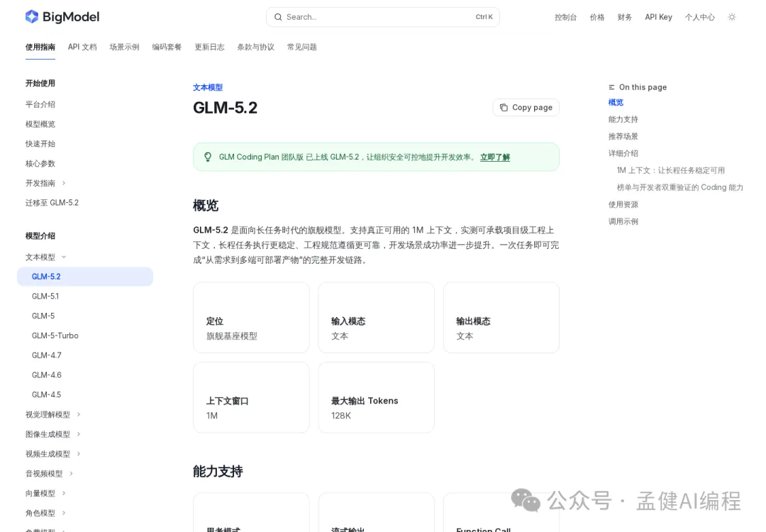Collapse 文本模型 section chevron
Screen dimensions: 766x532
pos(64,257)
